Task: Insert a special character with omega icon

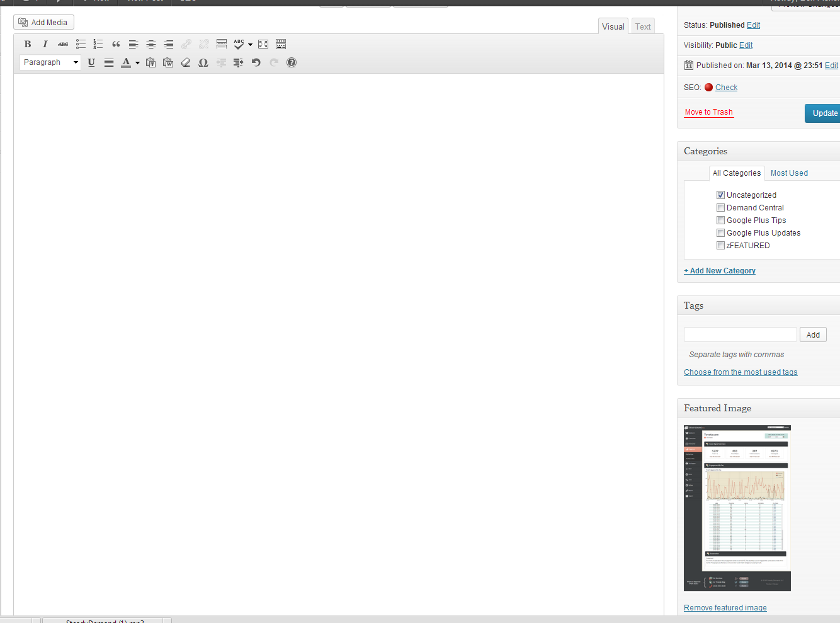Action: (203, 62)
